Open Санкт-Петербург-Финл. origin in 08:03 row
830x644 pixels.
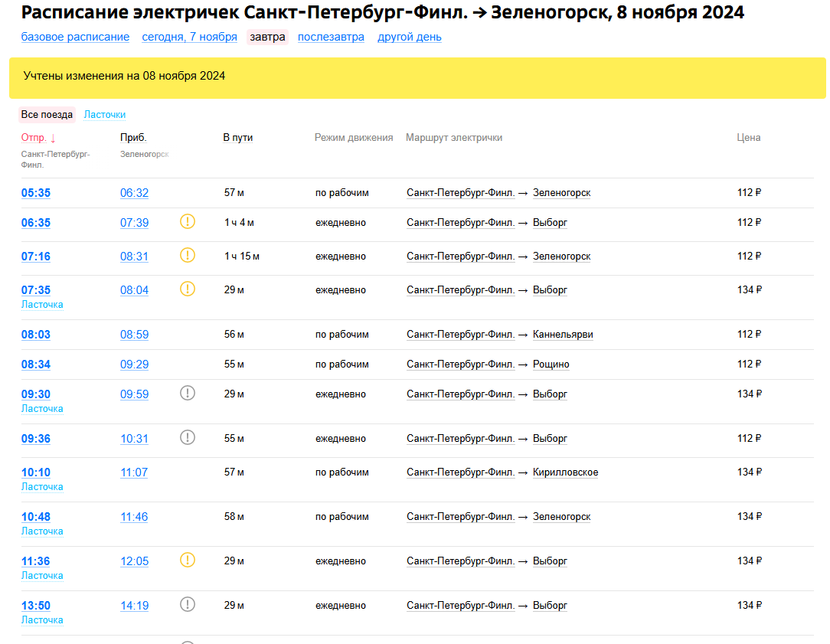[460, 335]
